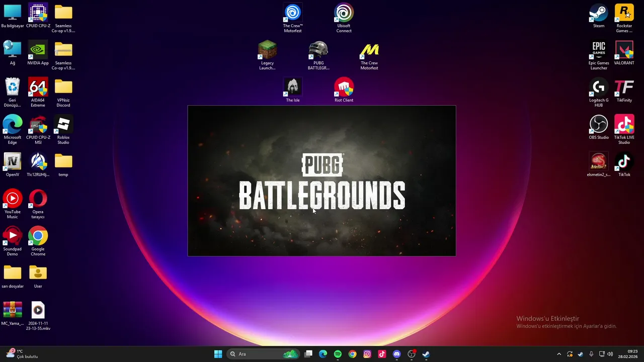The image size is (644, 362).
Task: Launch AIDA64 Extreme shortcut
Action: pyautogui.click(x=38, y=93)
